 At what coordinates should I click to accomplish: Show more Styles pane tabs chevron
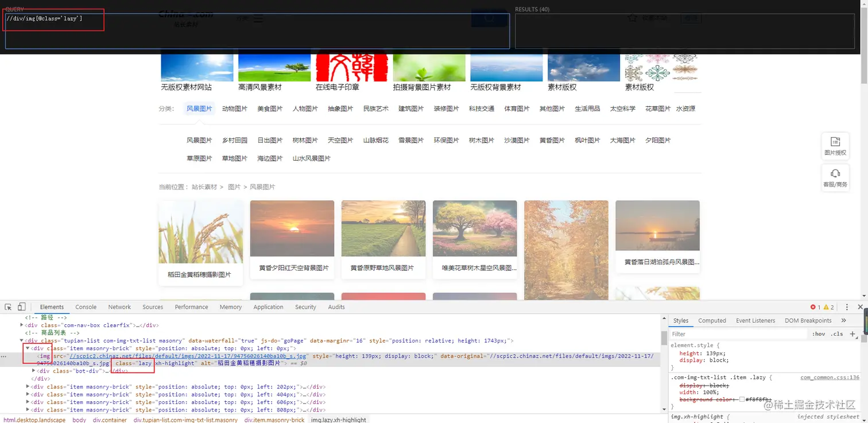click(x=843, y=320)
